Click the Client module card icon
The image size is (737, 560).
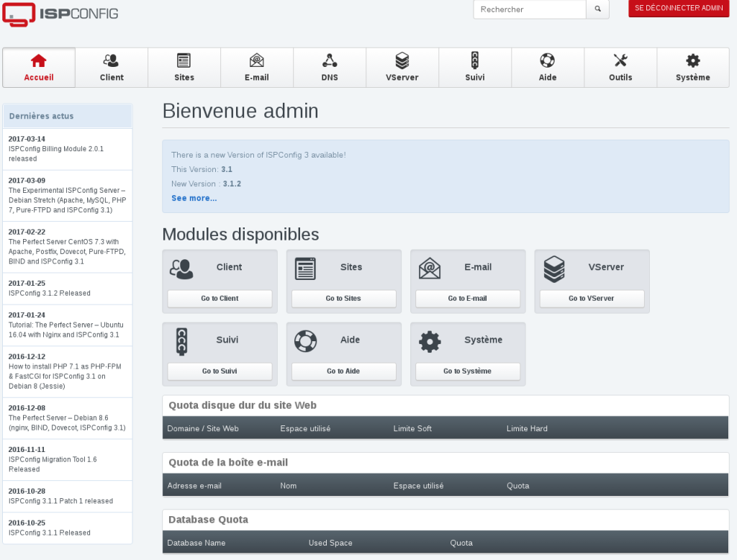(181, 269)
